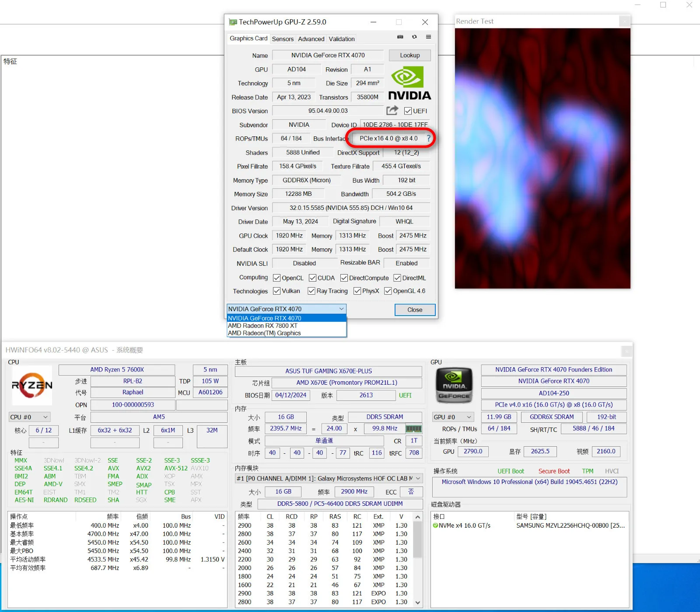
Task: Expand the memory module selector dropdown
Action: coord(418,479)
